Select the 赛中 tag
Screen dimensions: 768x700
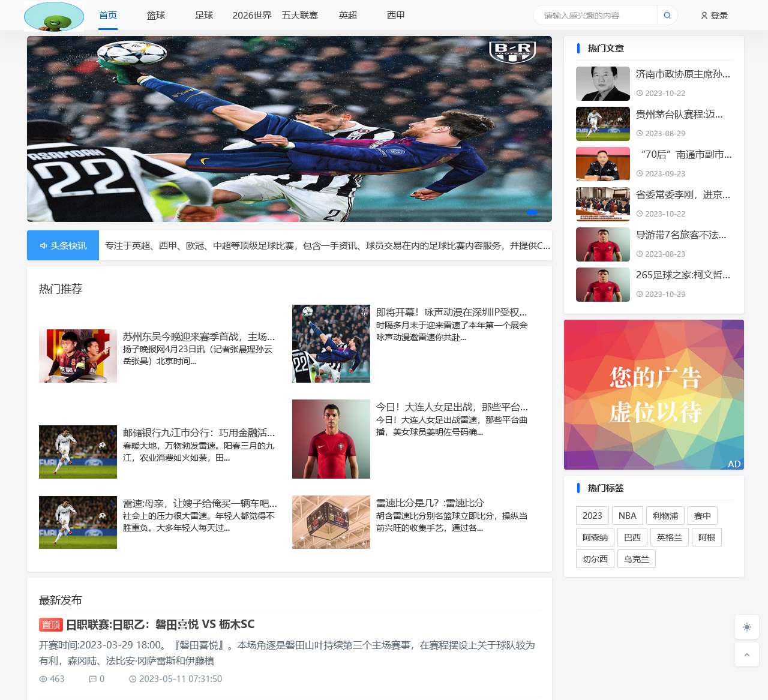(x=703, y=516)
